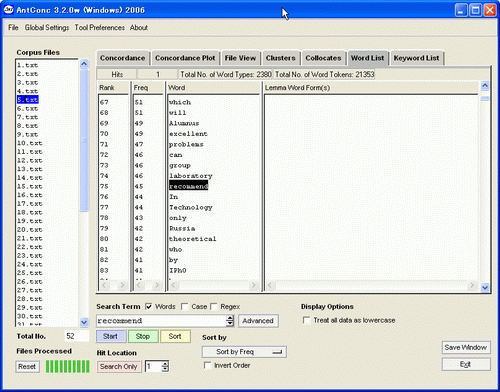
Task: Click the Hits count field showing 1
Action: [158, 74]
